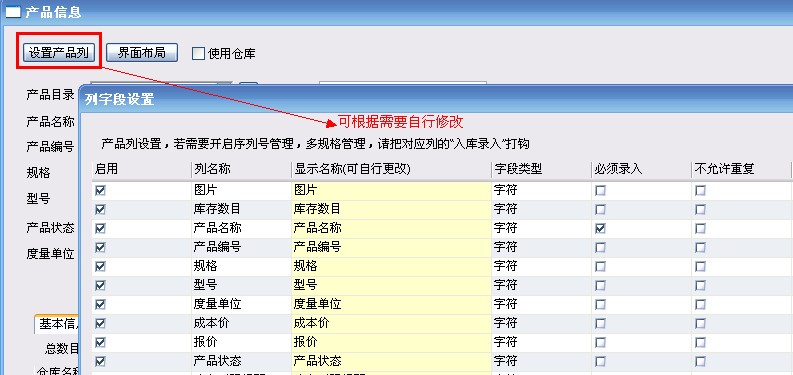Viewport: 793px width, 375px height.
Task: Tick 不允许重复 for the 规格 row
Action: click(x=700, y=266)
